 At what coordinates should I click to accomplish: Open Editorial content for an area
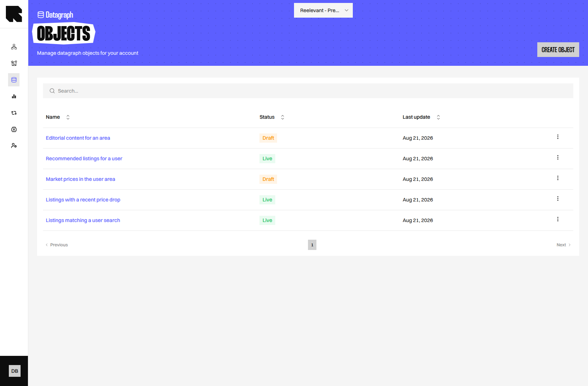click(x=78, y=138)
